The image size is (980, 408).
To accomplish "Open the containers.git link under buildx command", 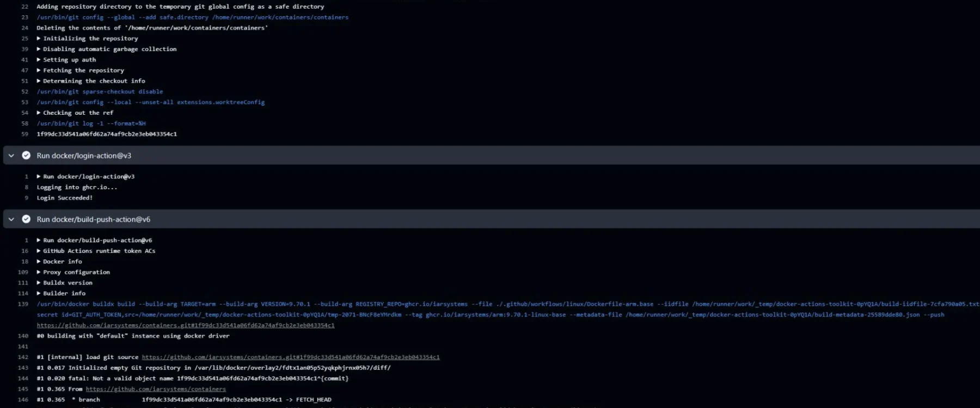I will pyautogui.click(x=186, y=325).
